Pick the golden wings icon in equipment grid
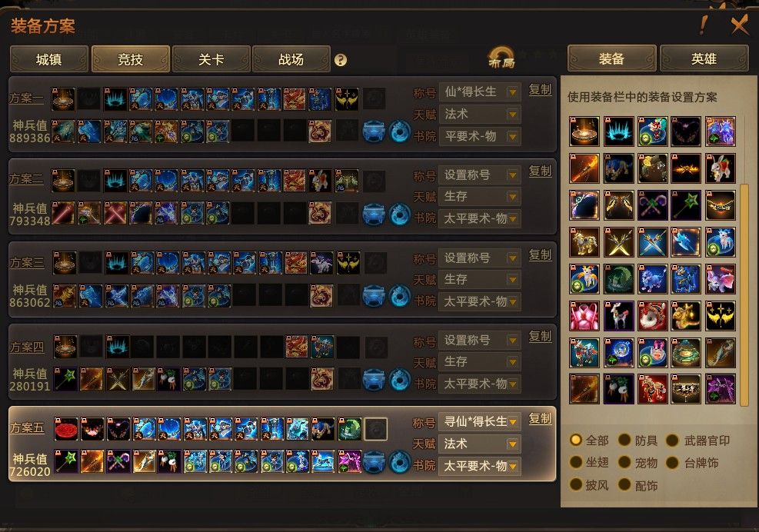Image resolution: width=759 pixels, height=532 pixels. point(720,316)
